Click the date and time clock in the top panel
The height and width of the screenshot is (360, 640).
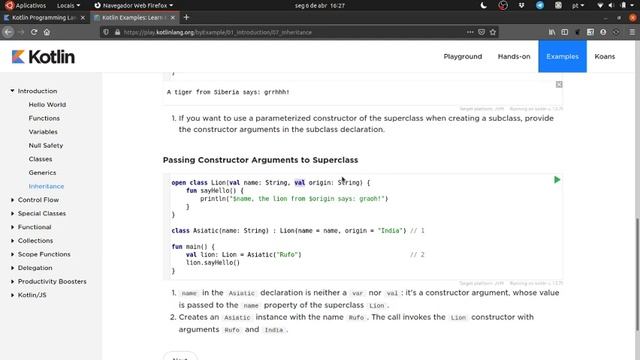[320, 5]
